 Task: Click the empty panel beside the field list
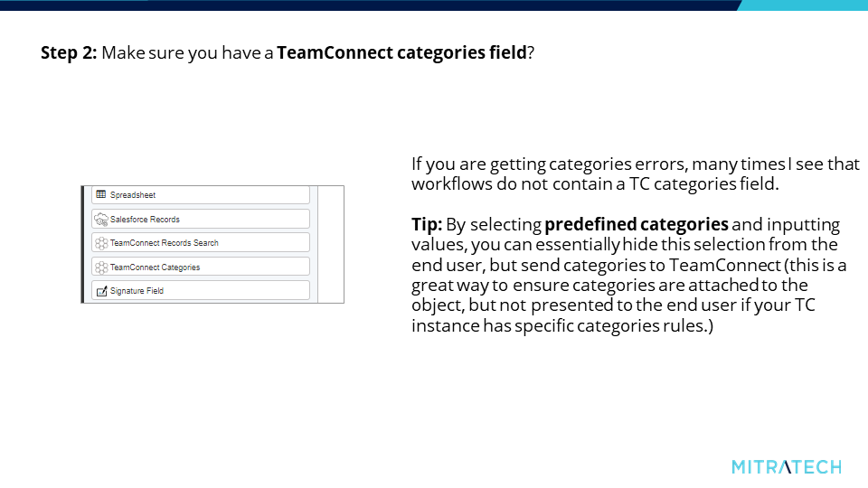[331, 245]
